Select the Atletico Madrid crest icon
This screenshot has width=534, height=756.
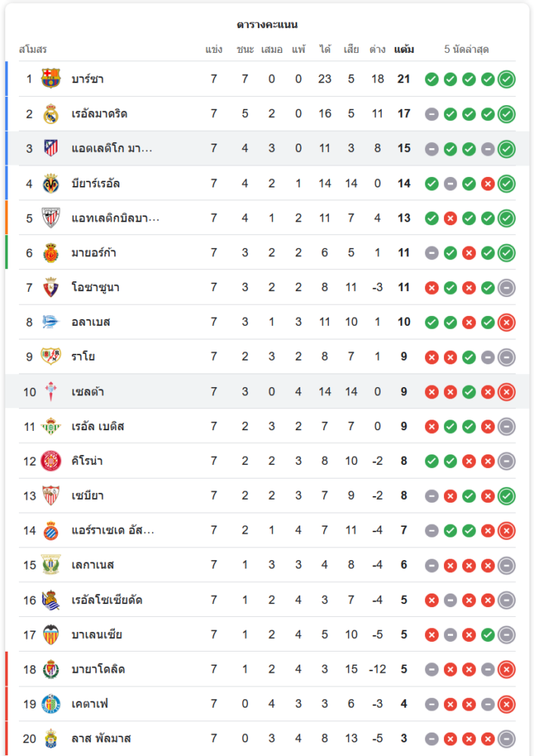[x=51, y=148]
